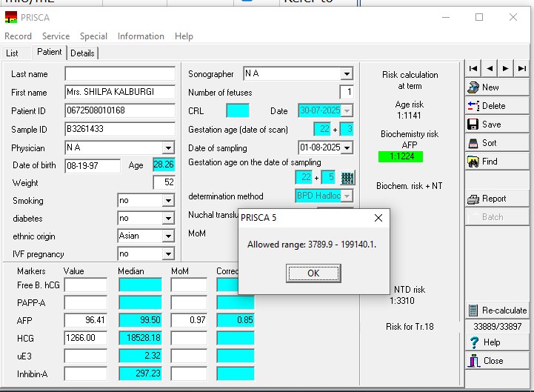The width and height of the screenshot is (534, 392).
Task: Click the Re-calculate button
Action: [x=497, y=310]
